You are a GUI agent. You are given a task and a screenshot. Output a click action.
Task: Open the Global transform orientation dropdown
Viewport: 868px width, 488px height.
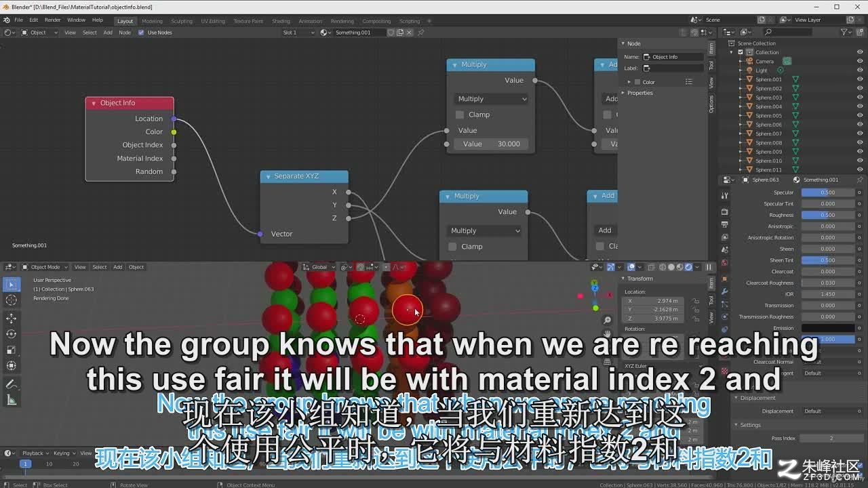pyautogui.click(x=319, y=267)
